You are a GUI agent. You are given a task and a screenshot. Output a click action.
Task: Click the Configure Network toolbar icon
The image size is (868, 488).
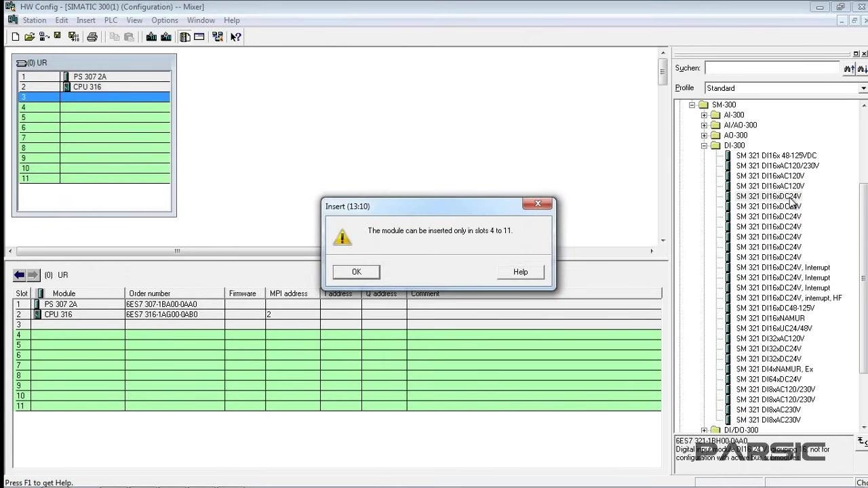pos(218,37)
